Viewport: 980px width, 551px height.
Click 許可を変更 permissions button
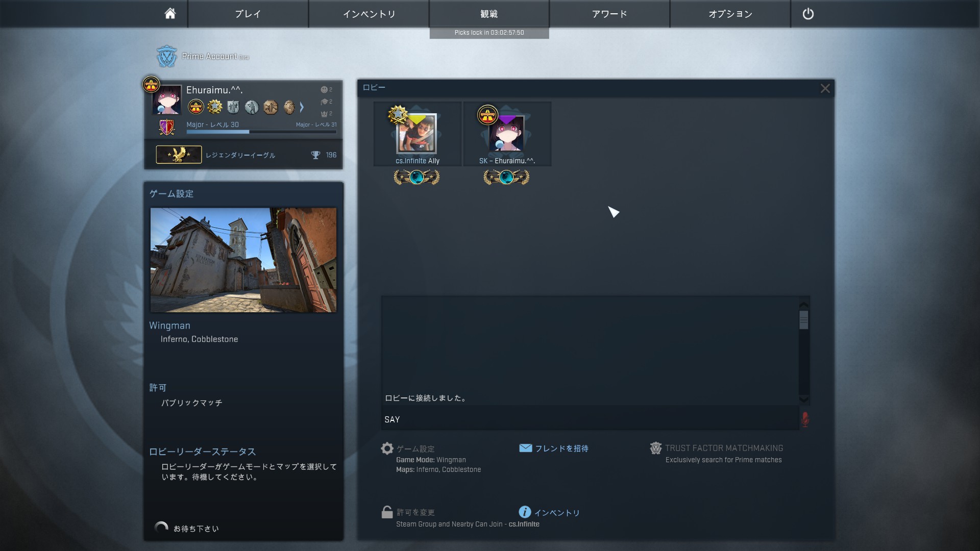pyautogui.click(x=415, y=513)
